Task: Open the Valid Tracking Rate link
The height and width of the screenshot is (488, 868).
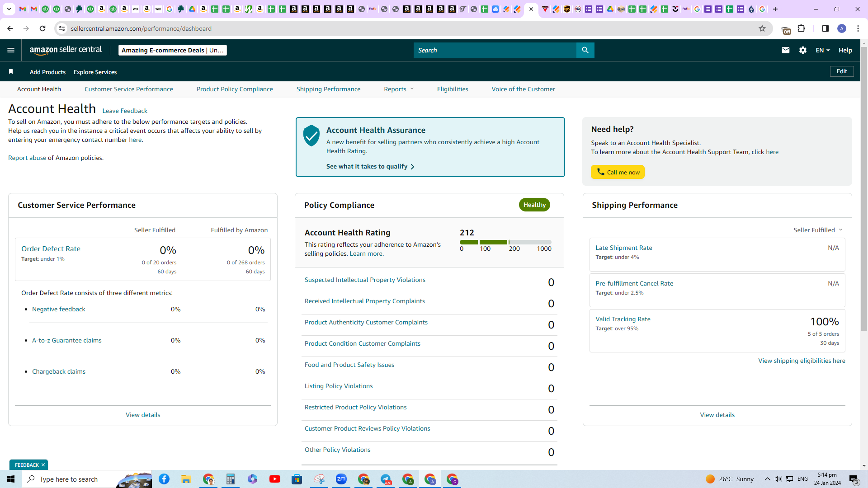Action: tap(623, 319)
